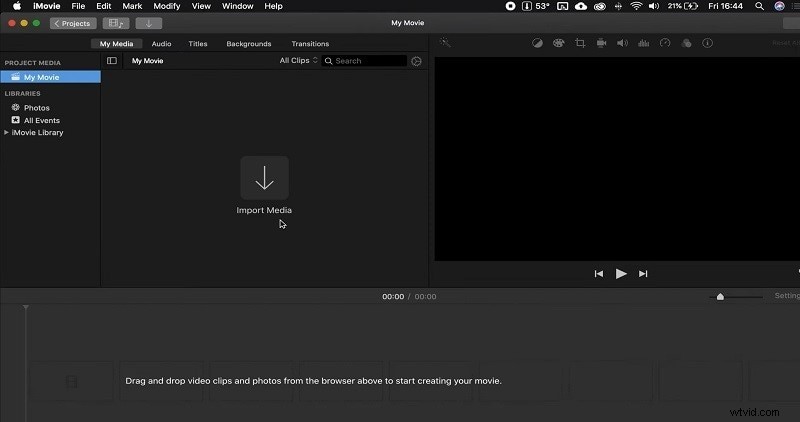Click the media Search field

364,61
